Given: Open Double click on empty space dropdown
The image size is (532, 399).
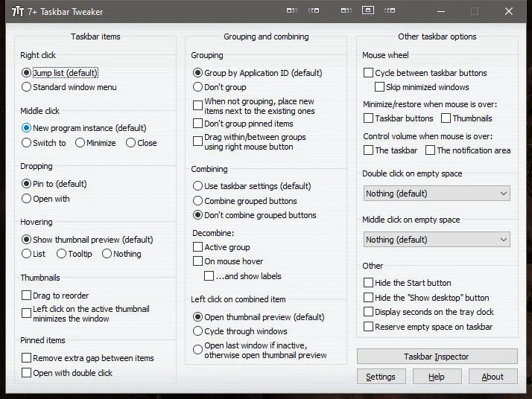Looking at the screenshot, I should (437, 194).
